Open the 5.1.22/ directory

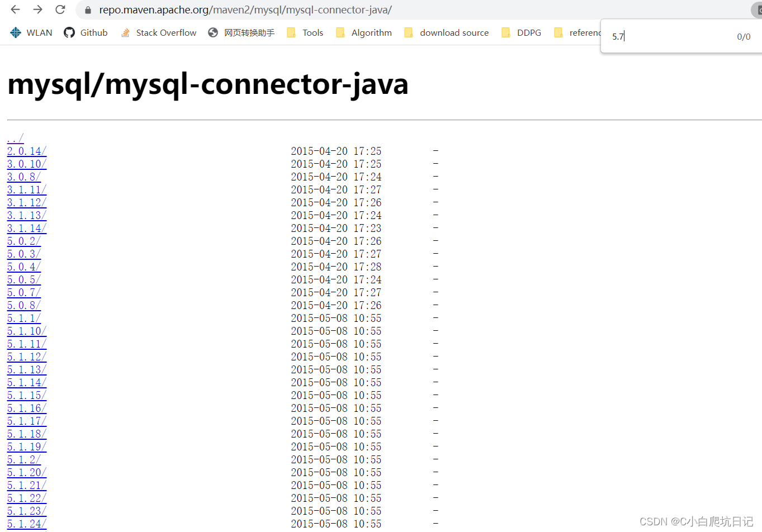tap(27, 498)
